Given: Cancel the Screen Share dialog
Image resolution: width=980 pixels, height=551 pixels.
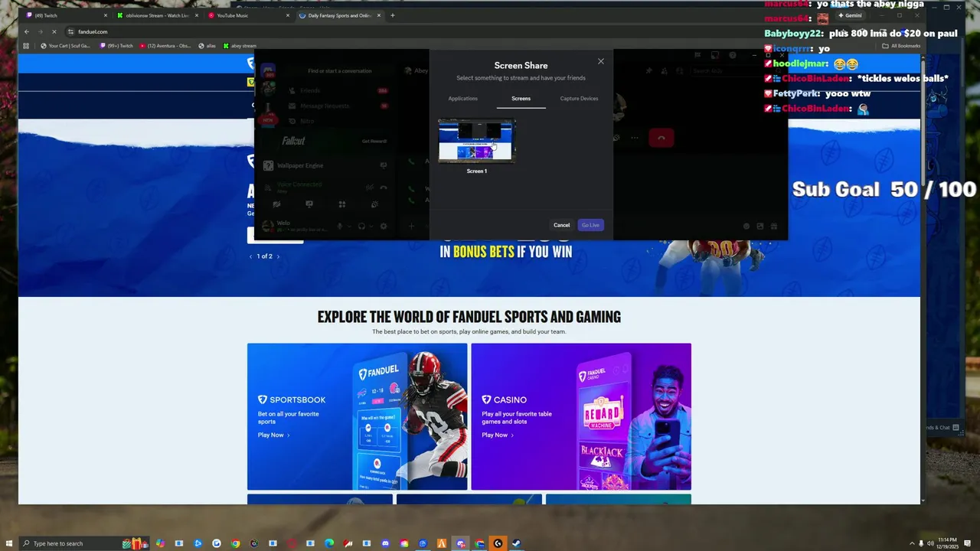Looking at the screenshot, I should [561, 225].
